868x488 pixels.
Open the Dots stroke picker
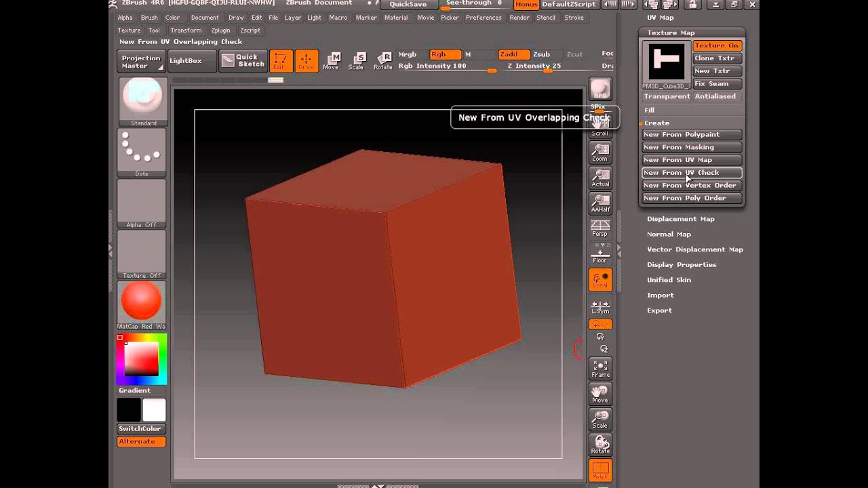coord(142,152)
